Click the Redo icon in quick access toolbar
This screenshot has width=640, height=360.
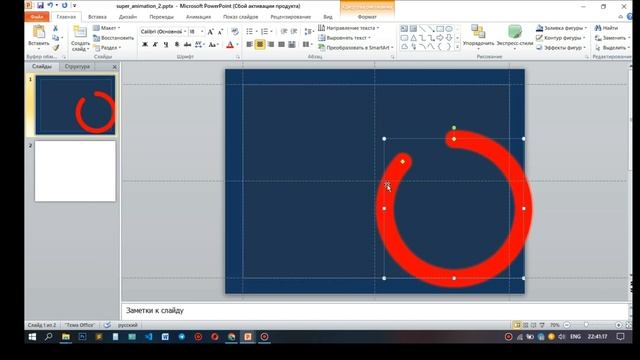[x=64, y=6]
